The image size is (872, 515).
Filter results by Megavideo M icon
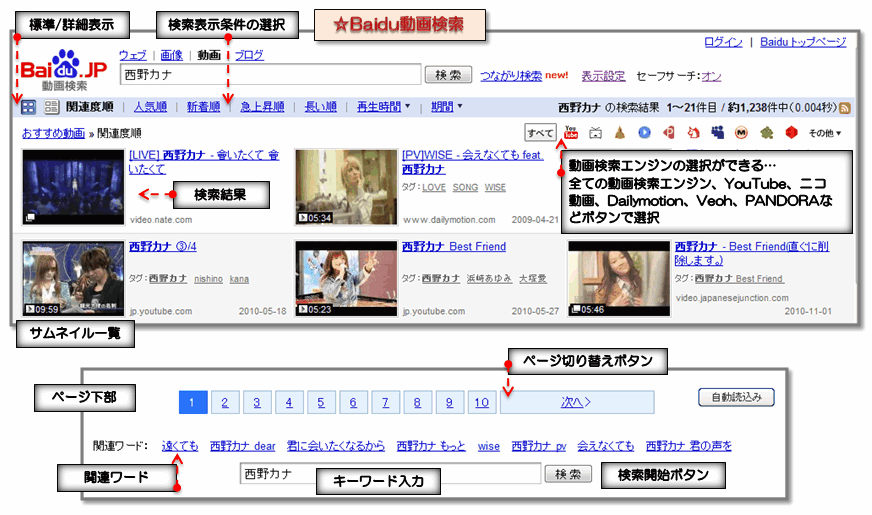[741, 132]
